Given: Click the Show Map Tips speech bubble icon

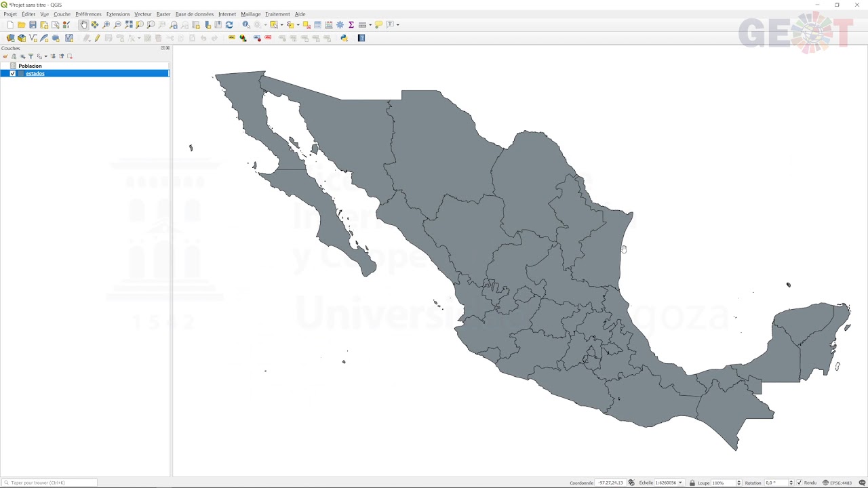Looking at the screenshot, I should pyautogui.click(x=378, y=25).
